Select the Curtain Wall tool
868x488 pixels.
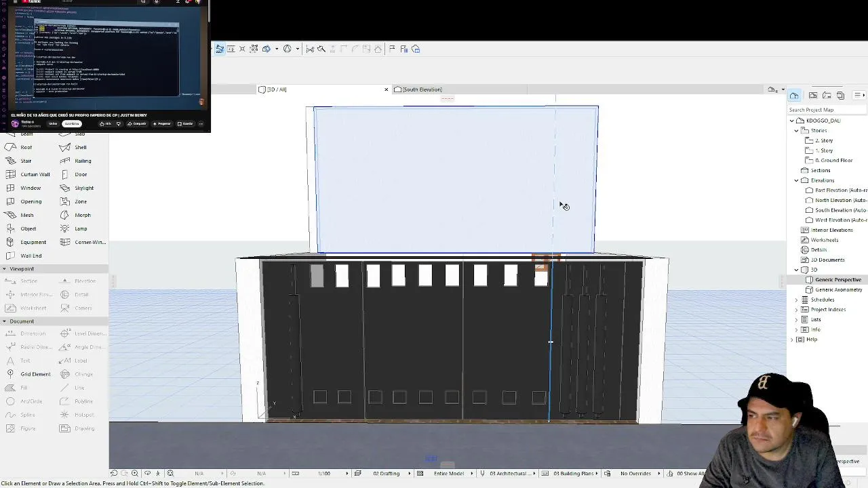28,174
